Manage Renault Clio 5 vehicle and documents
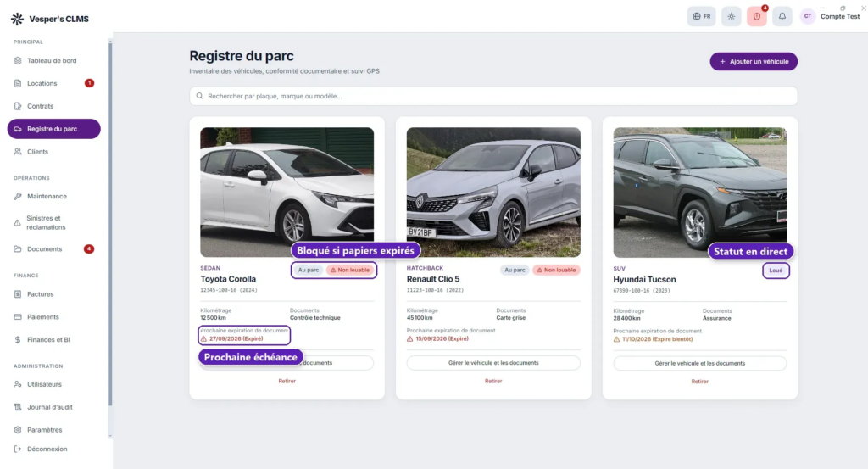 493,363
